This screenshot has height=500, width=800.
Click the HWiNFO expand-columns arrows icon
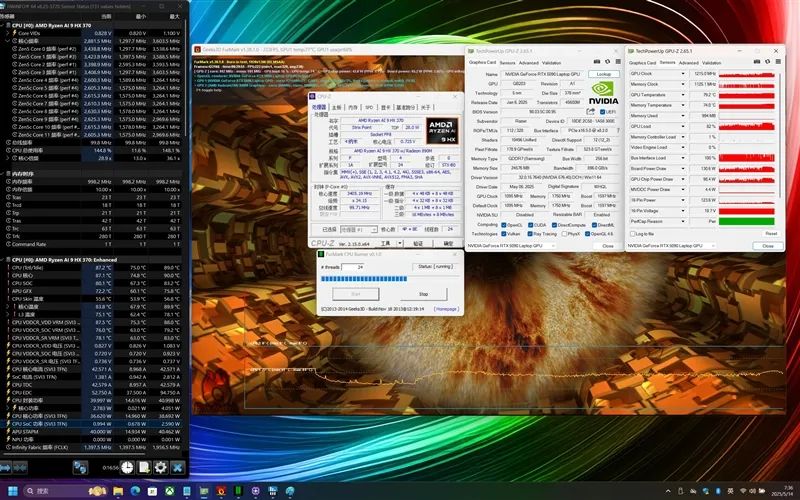tap(5, 467)
